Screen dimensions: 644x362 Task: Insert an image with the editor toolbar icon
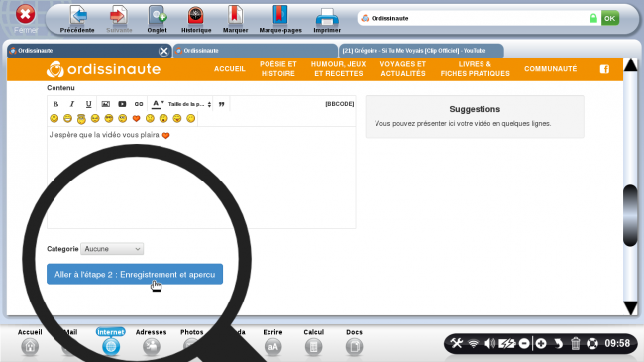pyautogui.click(x=106, y=104)
